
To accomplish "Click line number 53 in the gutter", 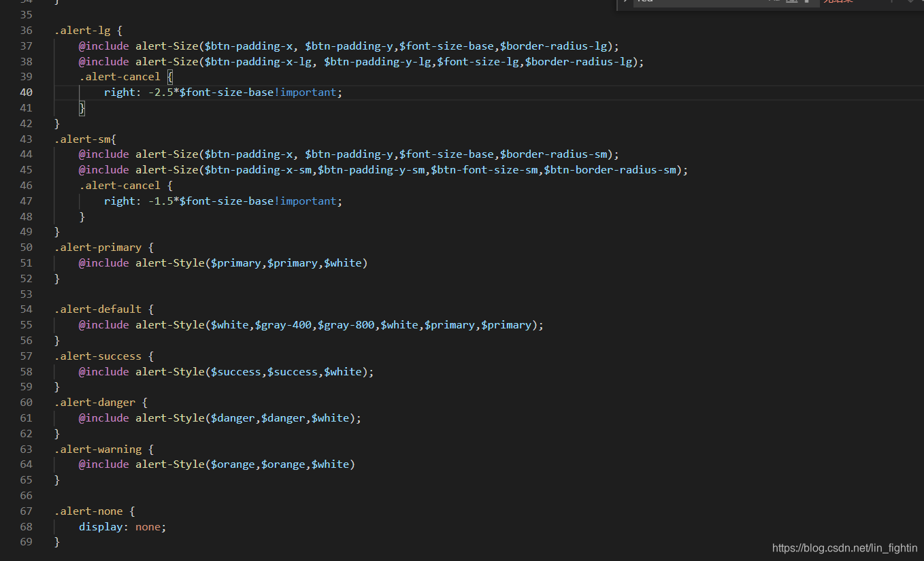I will pyautogui.click(x=26, y=294).
